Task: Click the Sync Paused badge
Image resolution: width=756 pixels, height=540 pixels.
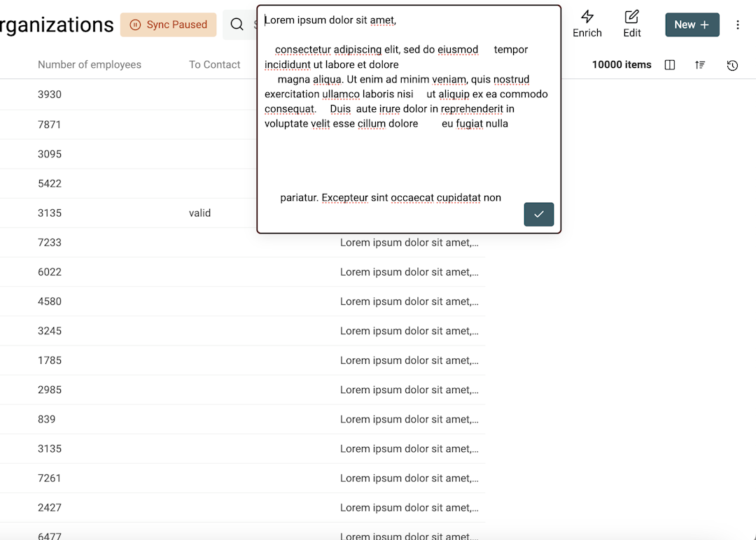Action: (x=168, y=24)
